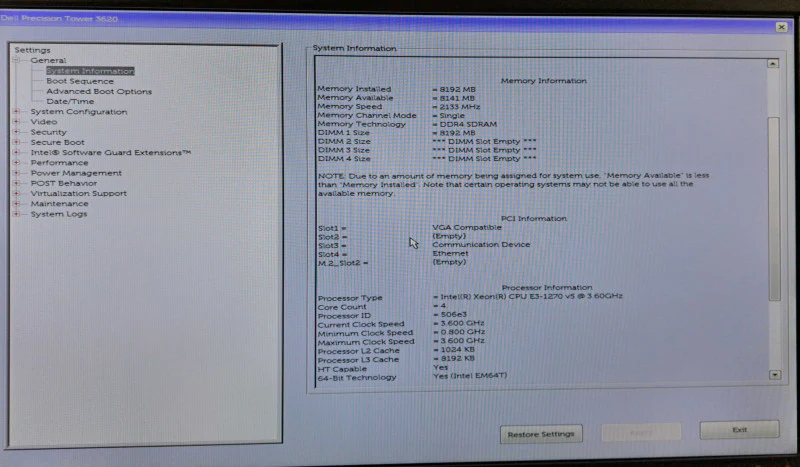Viewport: 800px width, 467px height.
Task: Click the scroll down arrow
Action: (774, 375)
